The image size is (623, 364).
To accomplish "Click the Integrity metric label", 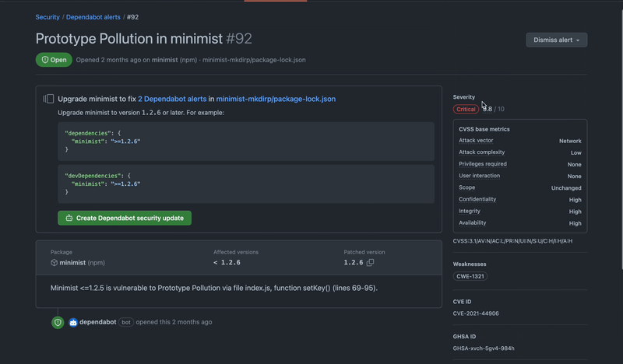I will (470, 212).
